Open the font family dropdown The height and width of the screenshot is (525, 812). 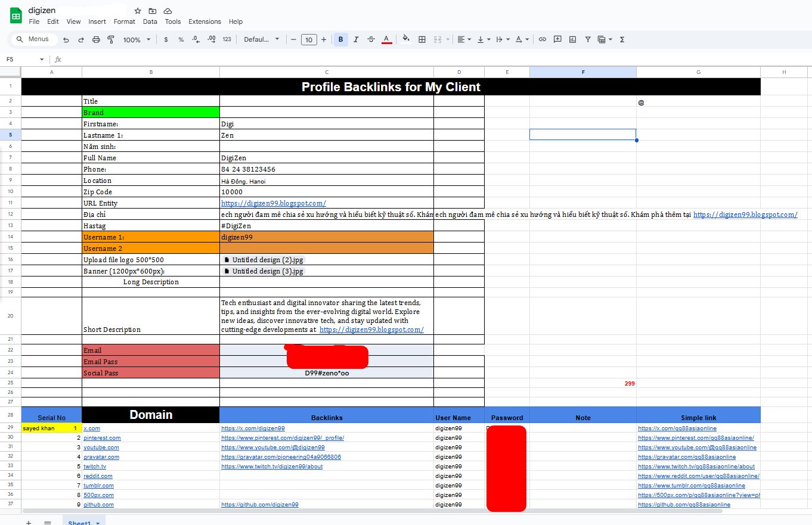click(261, 40)
